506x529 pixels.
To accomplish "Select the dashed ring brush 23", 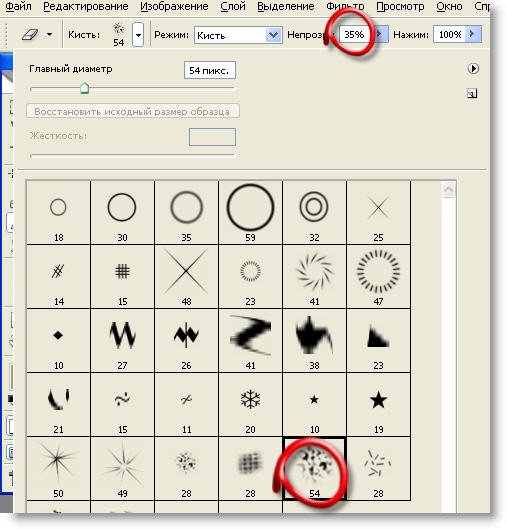I will (250, 277).
